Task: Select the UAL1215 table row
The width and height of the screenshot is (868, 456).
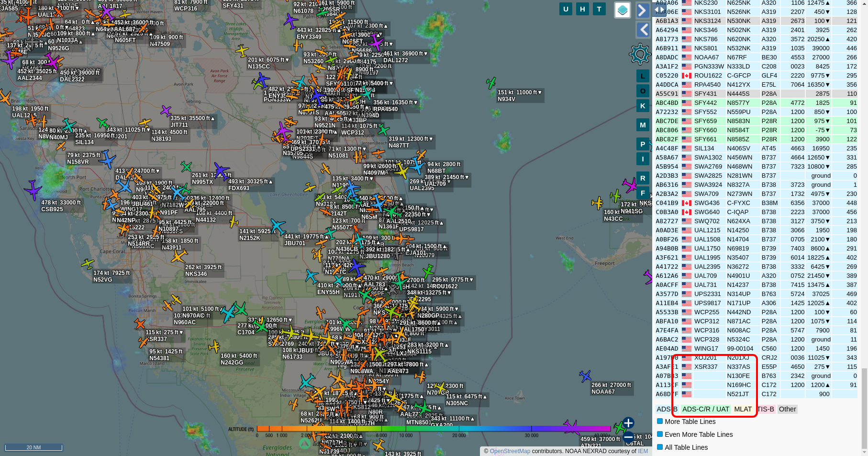Action: coord(756,230)
